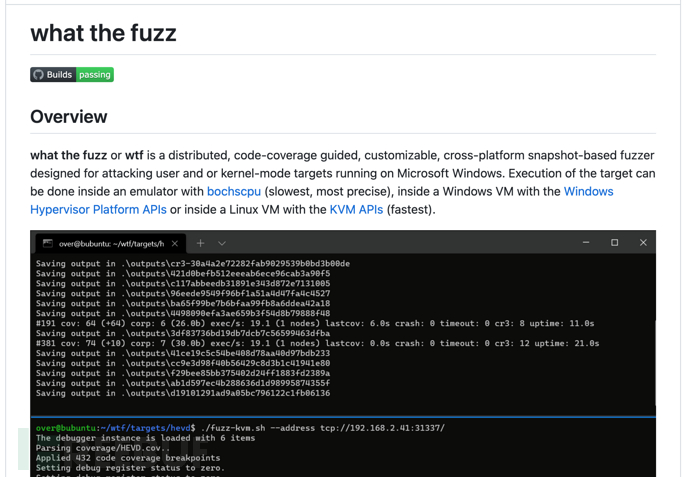
Task: Close the terminal window with X
Action: [x=643, y=243]
